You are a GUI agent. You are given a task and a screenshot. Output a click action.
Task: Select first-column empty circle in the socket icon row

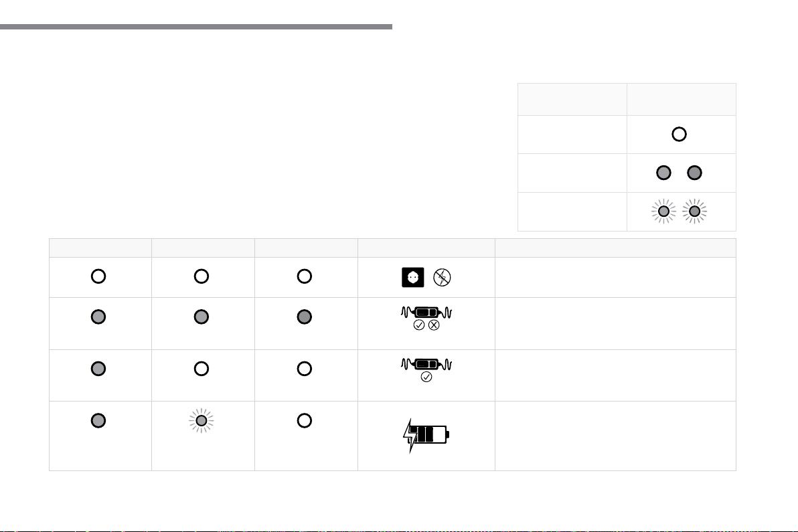click(x=98, y=276)
